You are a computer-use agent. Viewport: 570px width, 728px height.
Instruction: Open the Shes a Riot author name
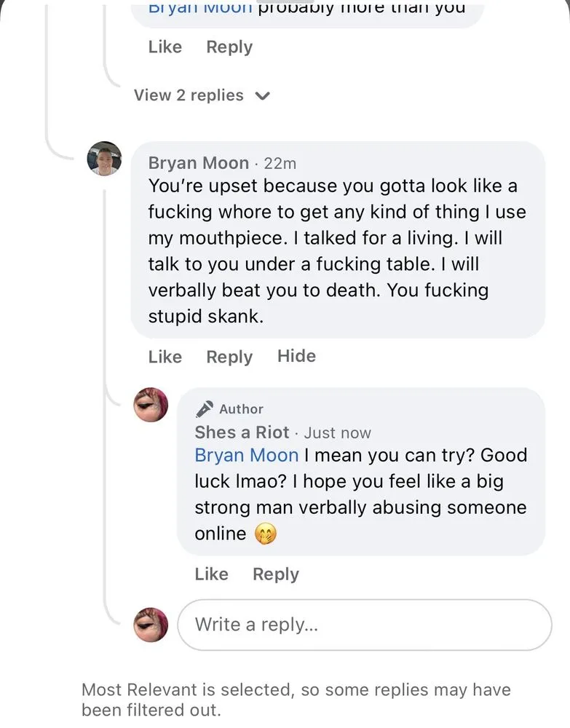(242, 432)
